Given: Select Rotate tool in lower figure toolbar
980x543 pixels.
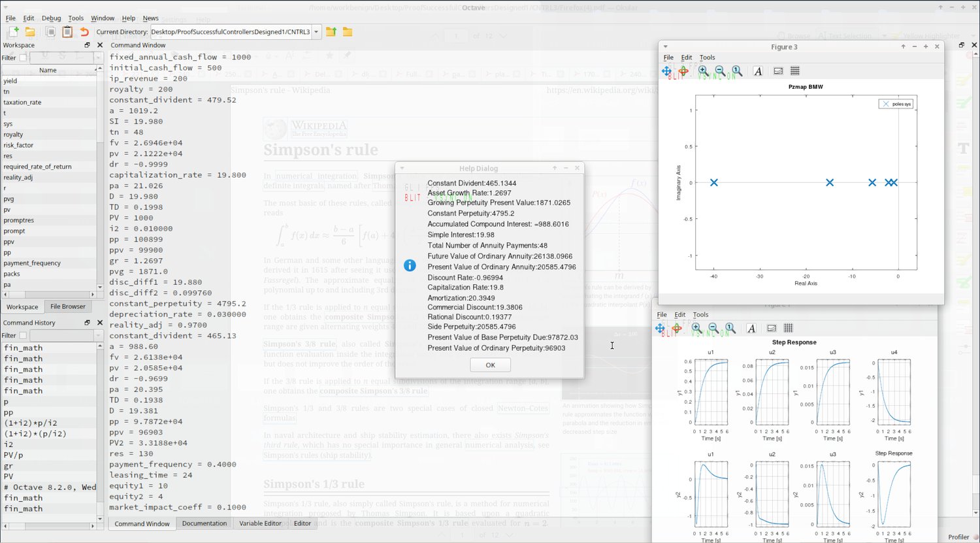Looking at the screenshot, I should pyautogui.click(x=678, y=328).
